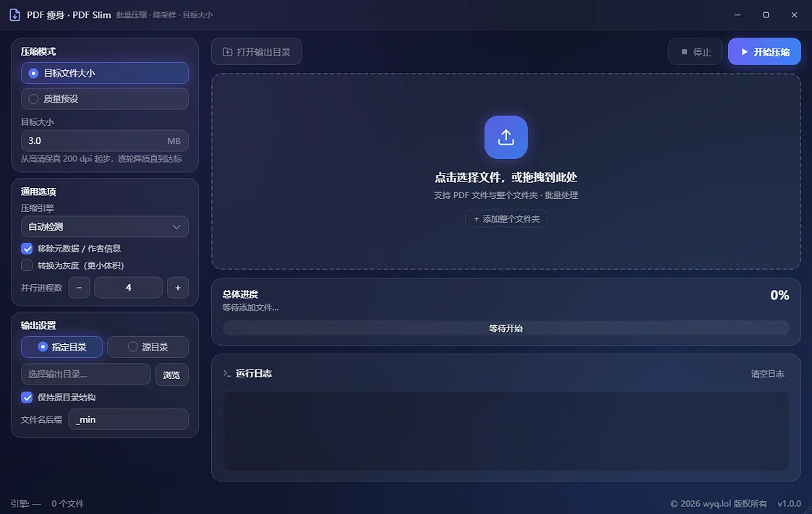812x514 pixels.
Task: Minimize the PDF Slim window
Action: (738, 15)
